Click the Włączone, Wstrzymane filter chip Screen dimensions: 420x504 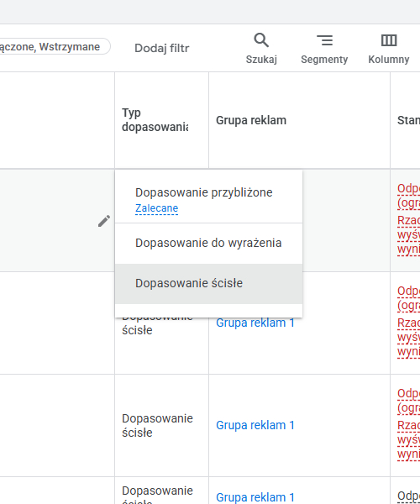tap(55, 46)
